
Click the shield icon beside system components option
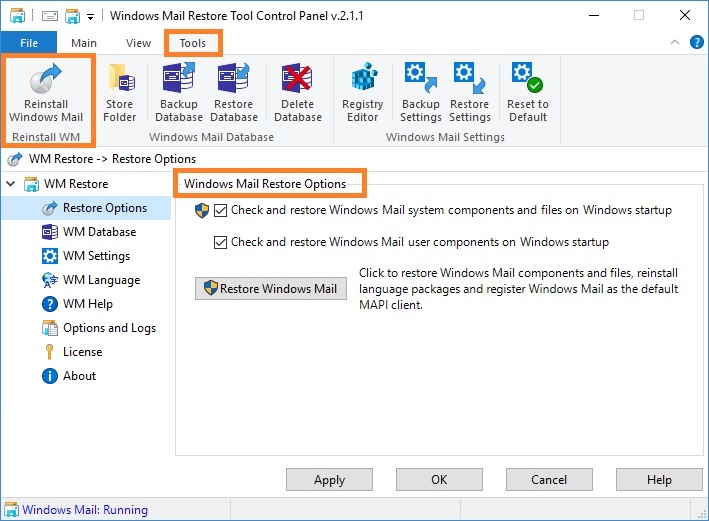coord(202,210)
